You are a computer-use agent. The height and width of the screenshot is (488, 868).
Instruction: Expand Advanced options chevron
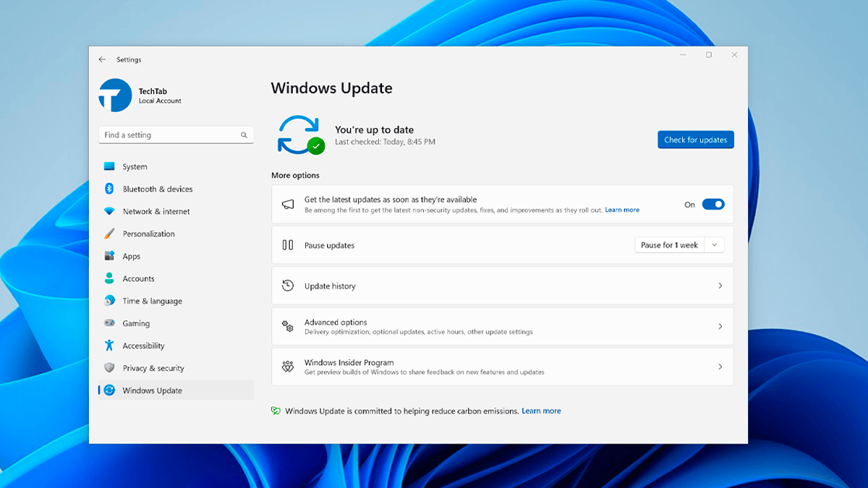click(x=720, y=326)
